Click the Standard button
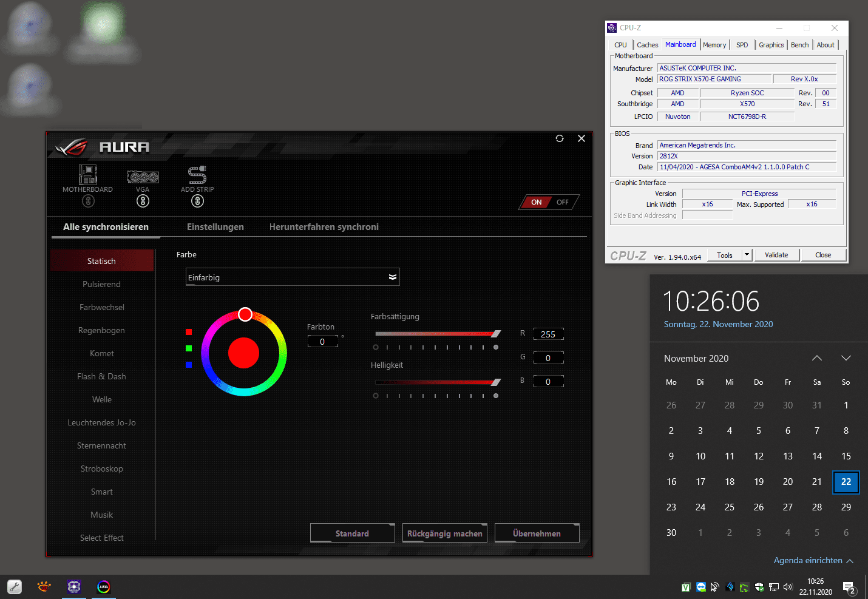The image size is (868, 599). (x=352, y=533)
